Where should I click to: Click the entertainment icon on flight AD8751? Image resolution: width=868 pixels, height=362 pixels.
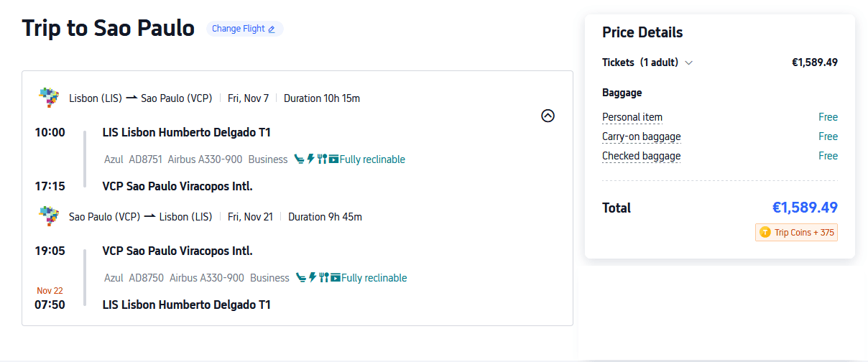[x=333, y=159]
